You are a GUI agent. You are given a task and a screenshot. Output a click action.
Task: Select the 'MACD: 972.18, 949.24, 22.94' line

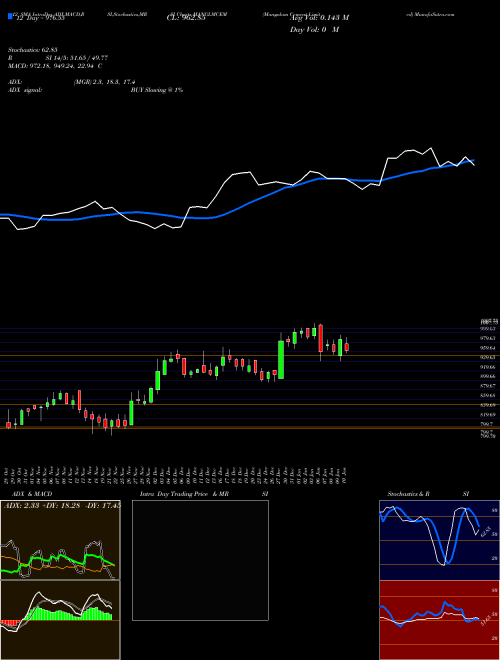[52, 66]
